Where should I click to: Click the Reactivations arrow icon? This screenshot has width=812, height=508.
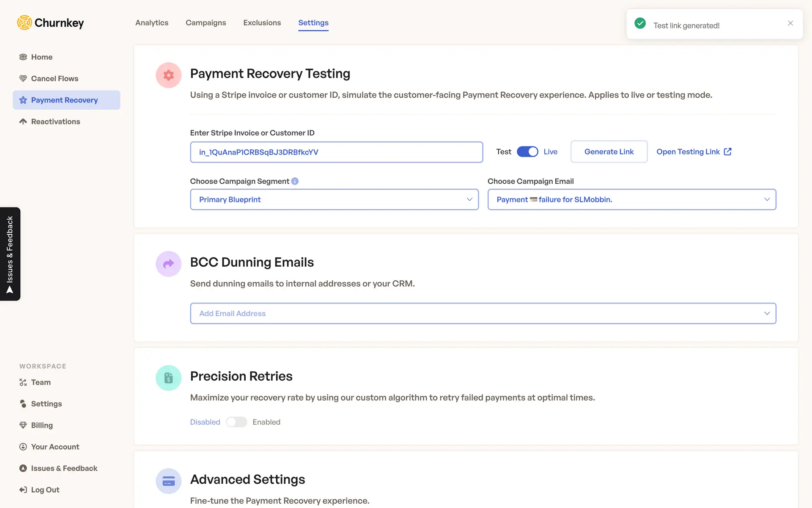[23, 121]
